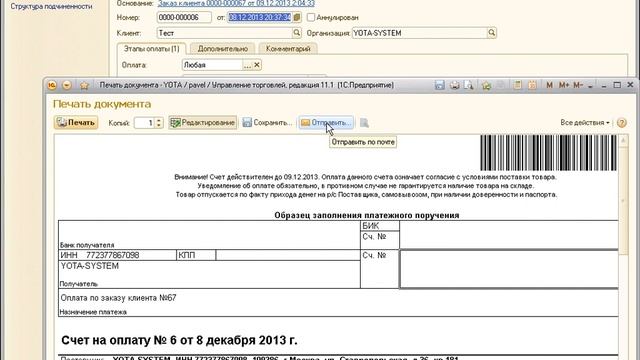The width and height of the screenshot is (640, 360).
Task: Open the main menu round arrow button
Action: [67, 85]
